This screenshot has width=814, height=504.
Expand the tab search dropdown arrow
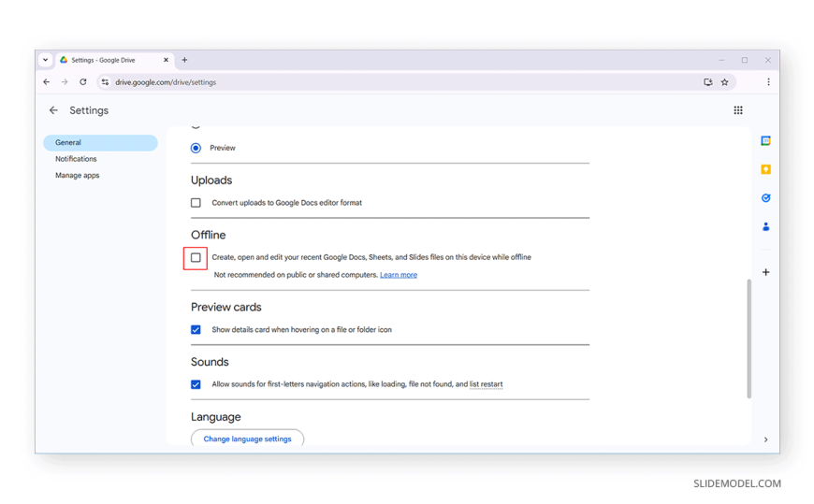(x=45, y=60)
